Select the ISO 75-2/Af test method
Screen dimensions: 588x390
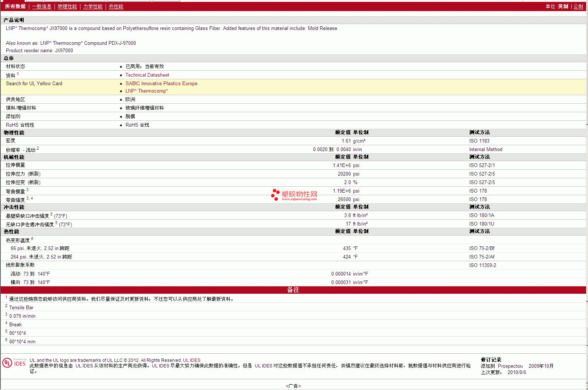coord(482,257)
